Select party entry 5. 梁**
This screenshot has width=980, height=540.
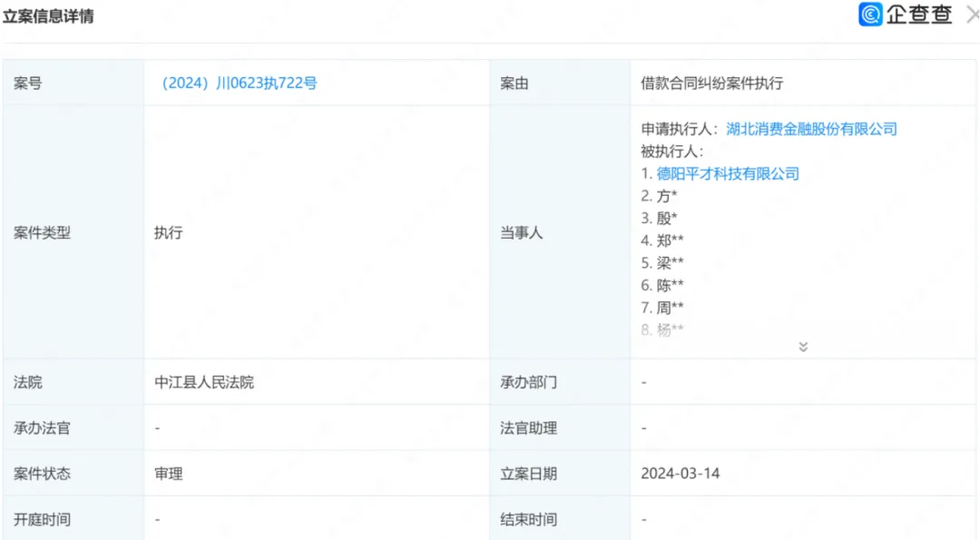pyautogui.click(x=661, y=262)
